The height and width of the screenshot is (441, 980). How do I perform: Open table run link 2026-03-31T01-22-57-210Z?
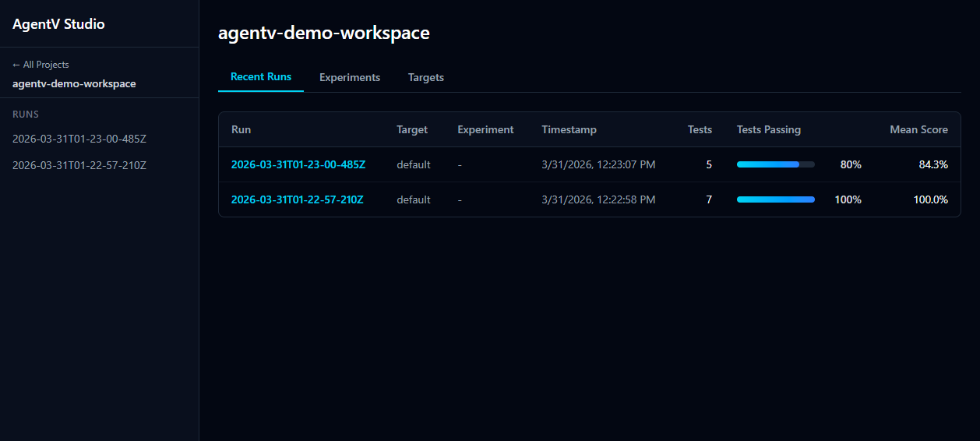[x=298, y=199]
